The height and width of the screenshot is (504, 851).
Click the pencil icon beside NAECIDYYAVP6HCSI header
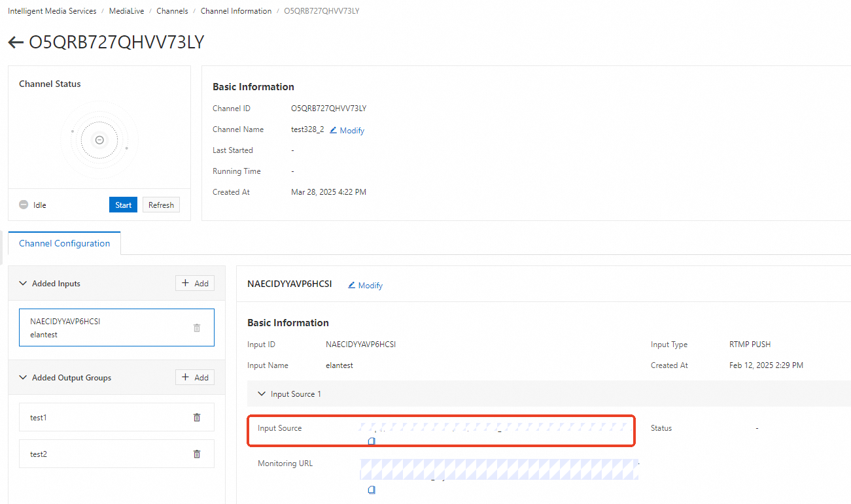[351, 285]
